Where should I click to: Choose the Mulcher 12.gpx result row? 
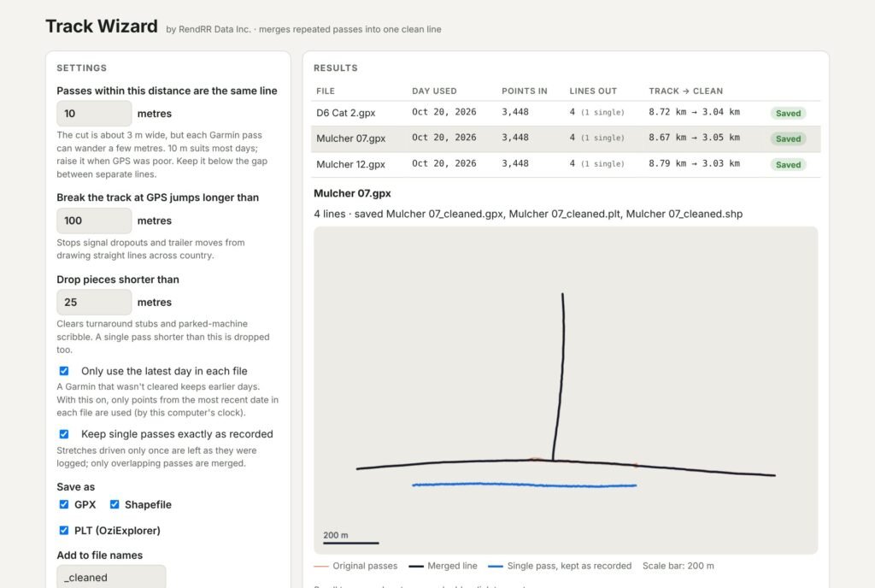click(x=566, y=165)
